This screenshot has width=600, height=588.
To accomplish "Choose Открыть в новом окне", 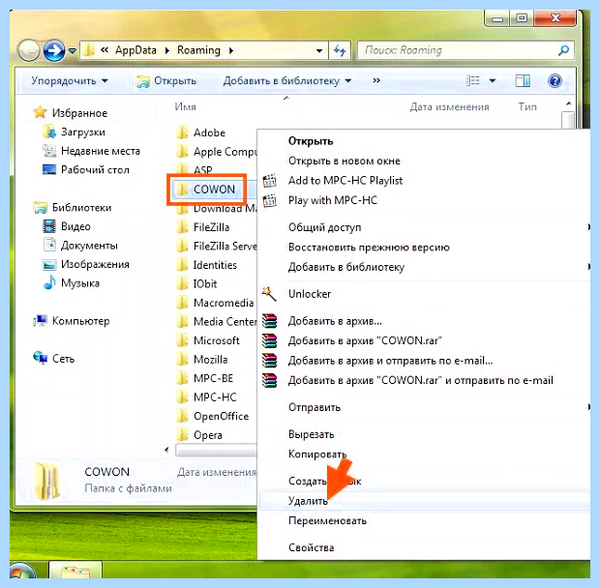I will click(x=424, y=161).
